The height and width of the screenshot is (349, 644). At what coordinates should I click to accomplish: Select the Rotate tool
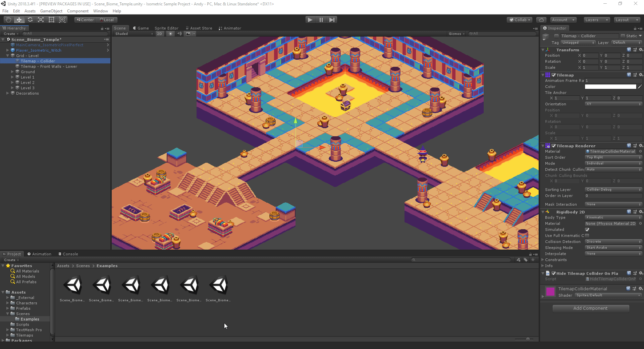click(30, 19)
